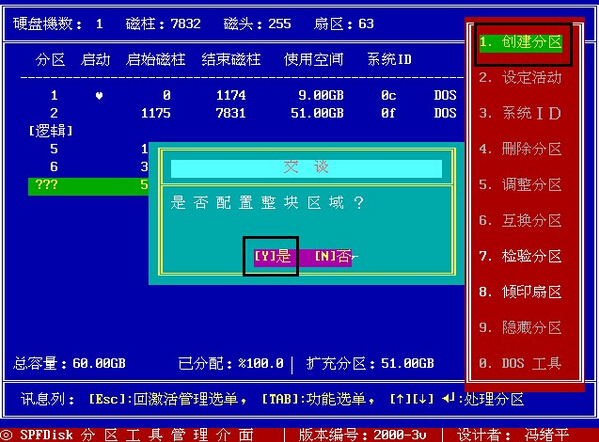Choose 4. 删除分区 menu entry
599x442 pixels.
tap(520, 149)
